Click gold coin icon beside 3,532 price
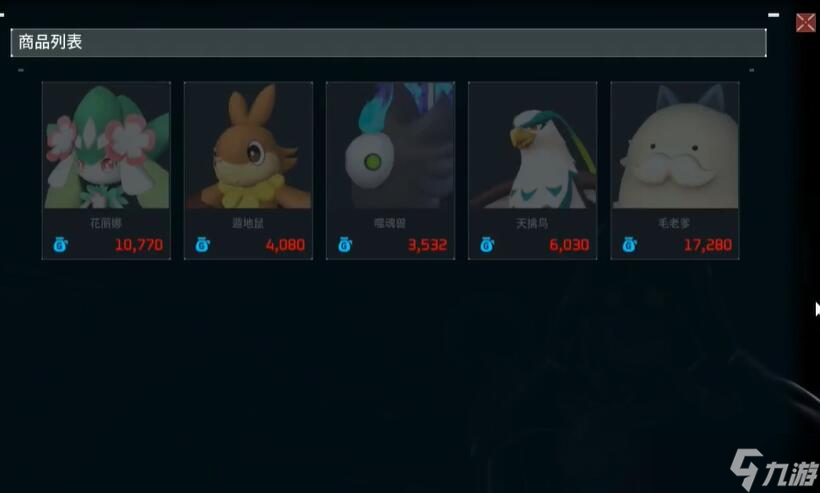820x493 pixels. tap(345, 245)
